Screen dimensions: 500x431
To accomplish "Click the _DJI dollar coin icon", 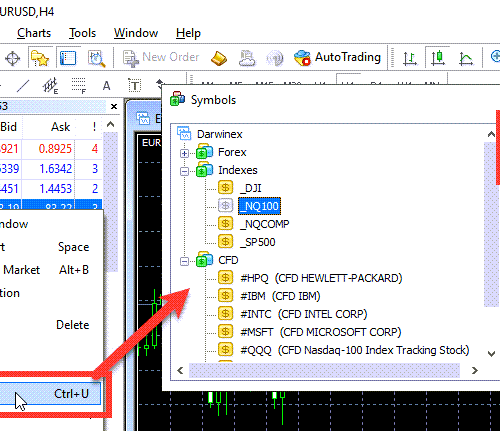I will pyautogui.click(x=225, y=188).
